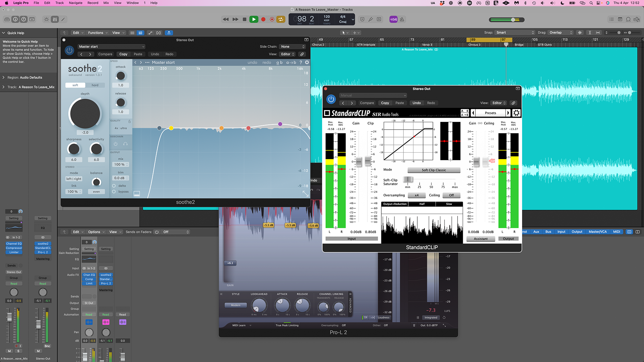This screenshot has height=362, width=644.
Task: Select previous StandardCLIP preset arrow
Action: click(x=473, y=113)
